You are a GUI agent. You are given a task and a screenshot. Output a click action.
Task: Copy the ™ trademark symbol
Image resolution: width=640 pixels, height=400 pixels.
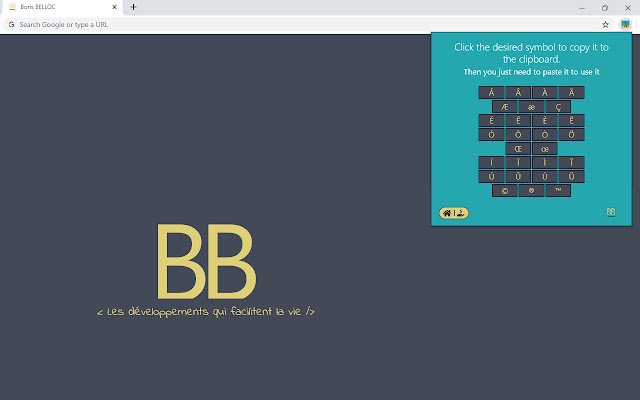558,191
